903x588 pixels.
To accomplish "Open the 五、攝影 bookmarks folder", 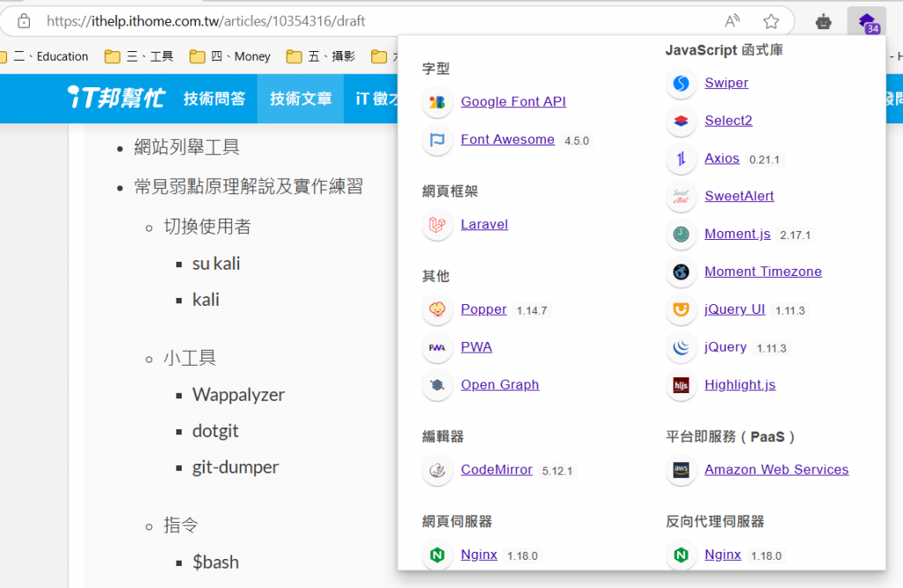I will point(321,56).
